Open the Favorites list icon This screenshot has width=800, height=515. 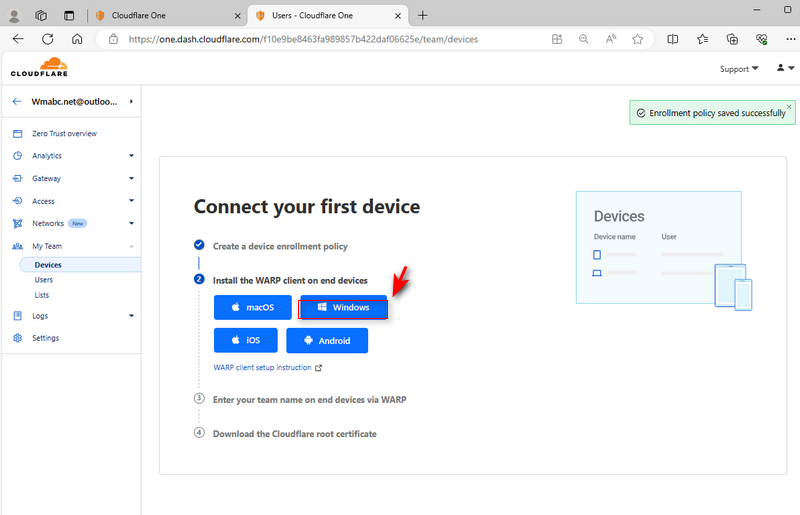703,39
